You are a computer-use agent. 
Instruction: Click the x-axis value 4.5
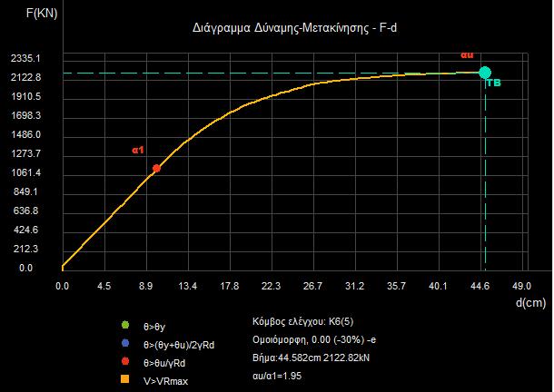pos(104,286)
